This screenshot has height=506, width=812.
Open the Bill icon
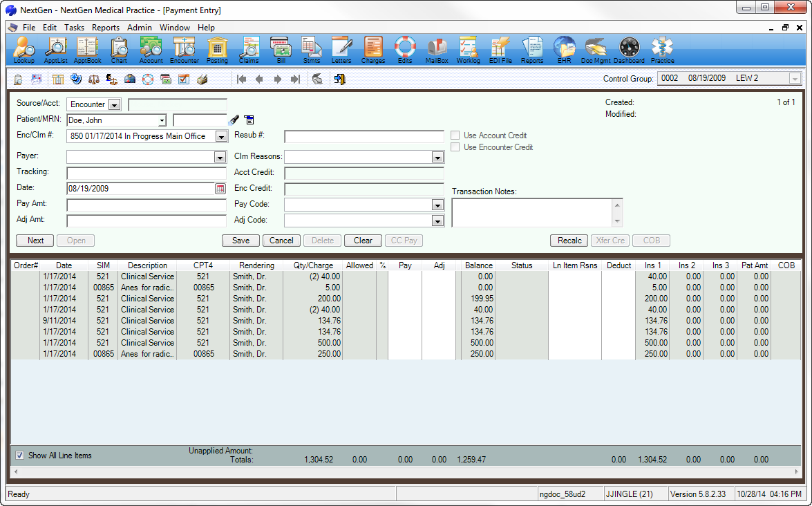click(281, 50)
